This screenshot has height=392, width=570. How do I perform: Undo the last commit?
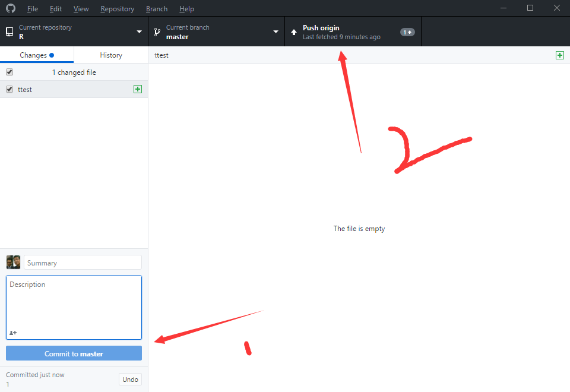click(130, 380)
